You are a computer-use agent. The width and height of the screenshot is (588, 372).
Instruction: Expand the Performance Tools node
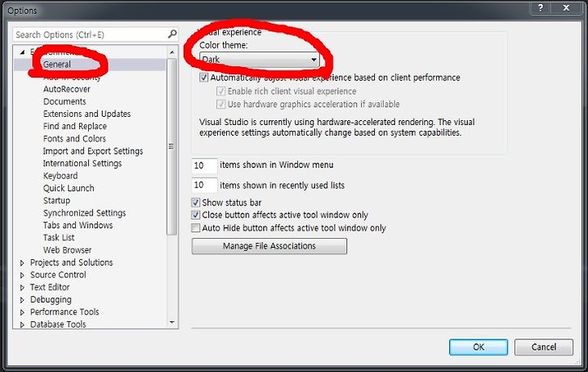tap(22, 312)
